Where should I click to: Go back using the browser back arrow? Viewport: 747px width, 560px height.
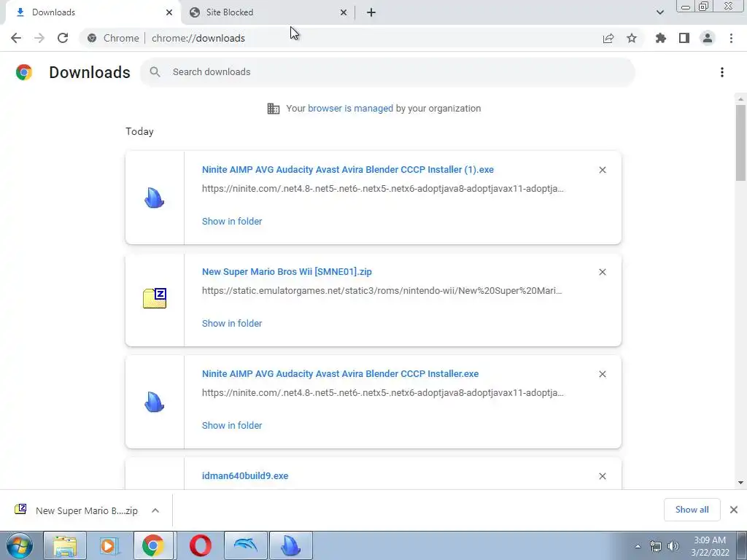pos(16,38)
